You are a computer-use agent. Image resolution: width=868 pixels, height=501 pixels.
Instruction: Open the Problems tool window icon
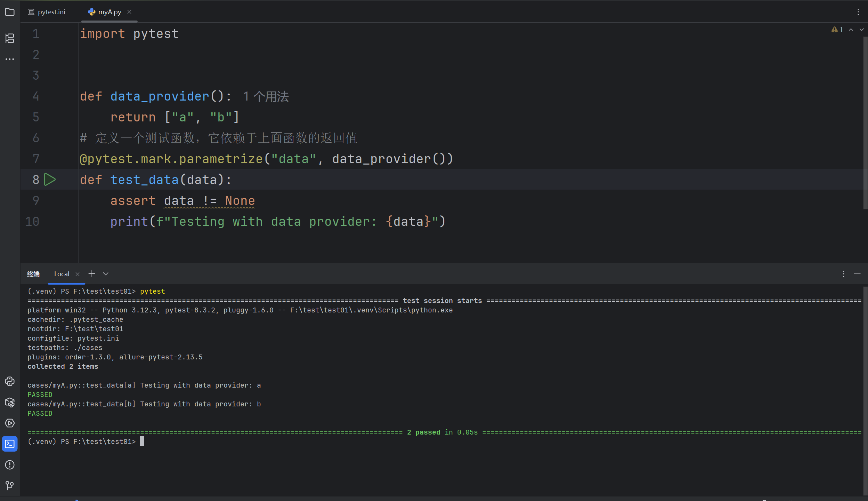pyautogui.click(x=10, y=465)
